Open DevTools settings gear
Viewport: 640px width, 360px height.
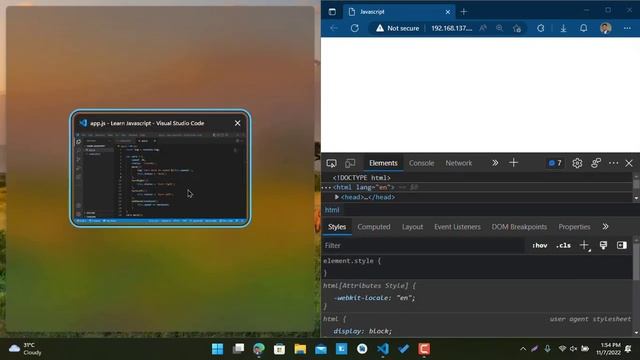click(577, 163)
